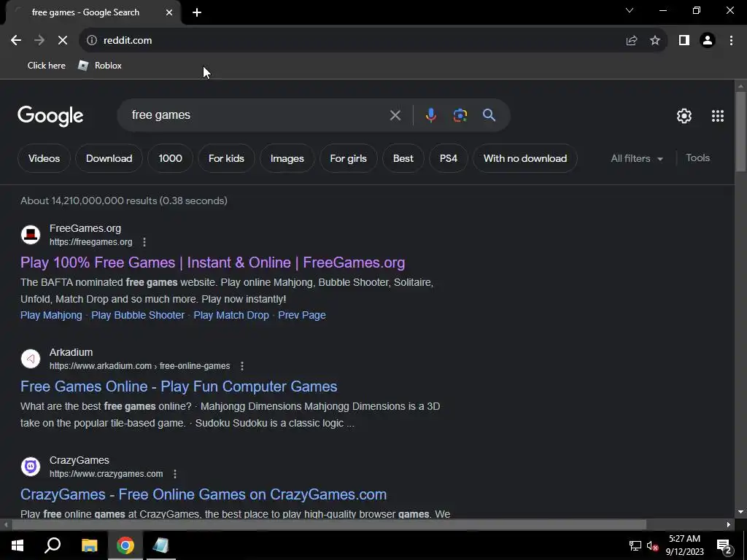This screenshot has width=747, height=560.
Task: Open the Play Mahjong sitelink
Action: tap(51, 315)
